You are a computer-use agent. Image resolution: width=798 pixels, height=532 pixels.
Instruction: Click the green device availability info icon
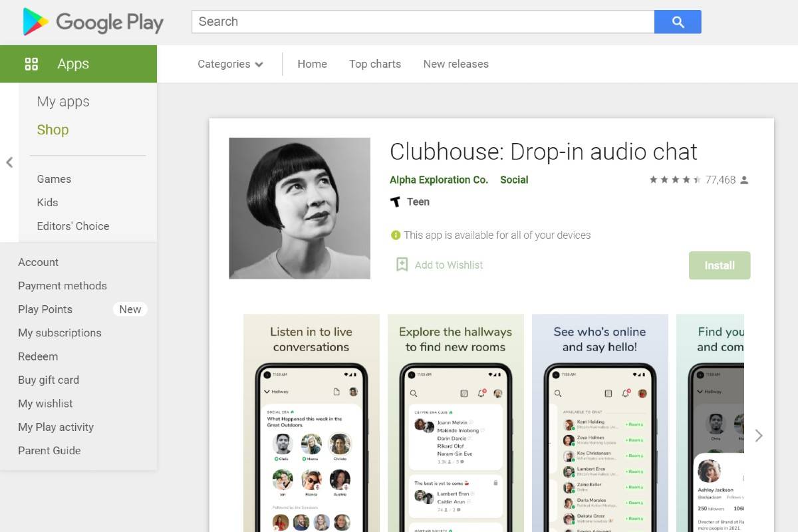click(x=396, y=235)
